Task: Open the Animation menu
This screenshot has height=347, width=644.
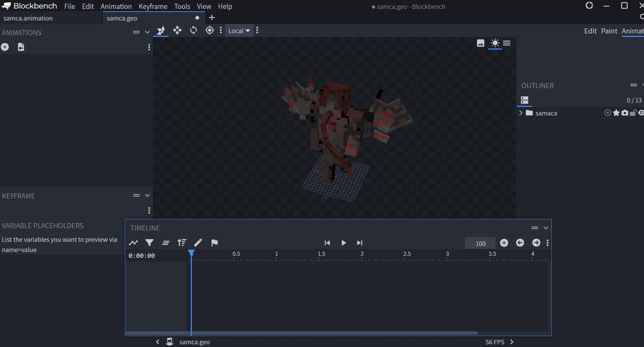Action: click(116, 6)
